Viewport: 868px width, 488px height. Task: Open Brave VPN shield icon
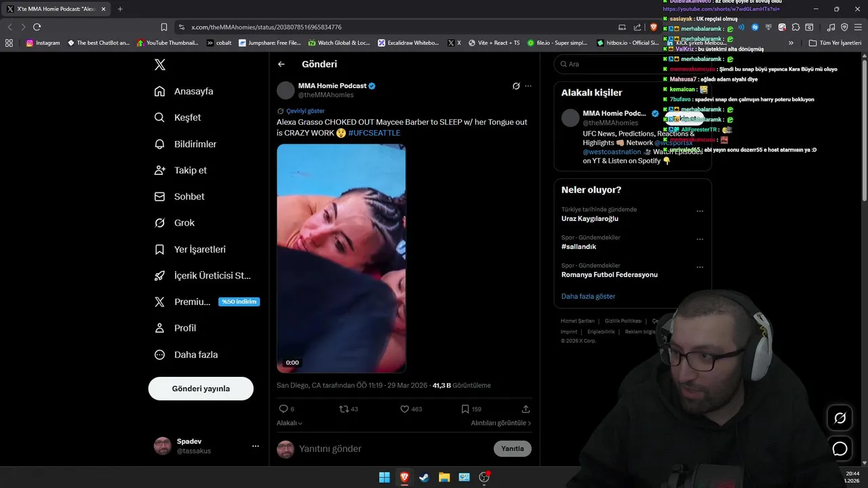pyautogui.click(x=844, y=27)
